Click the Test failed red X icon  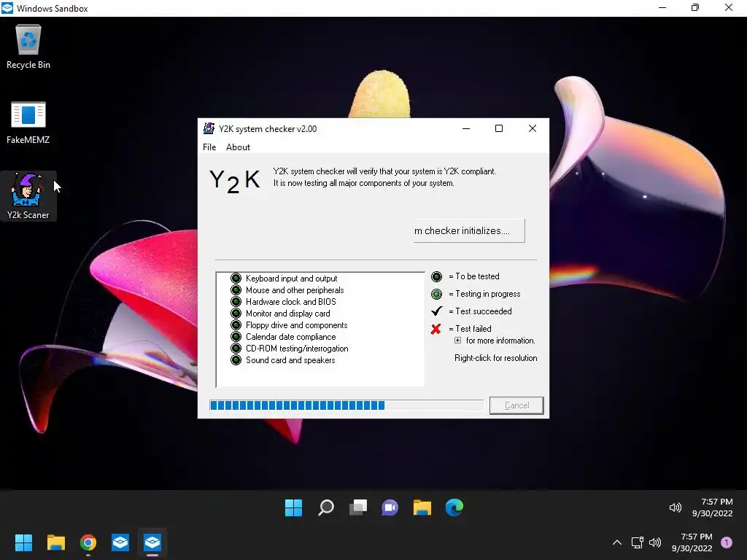click(x=436, y=329)
